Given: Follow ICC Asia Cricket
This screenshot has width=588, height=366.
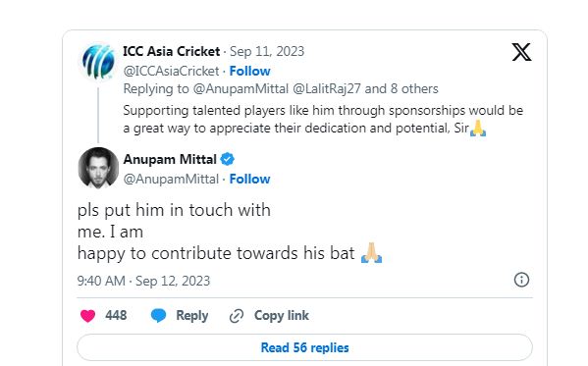Looking at the screenshot, I should click(x=249, y=71).
